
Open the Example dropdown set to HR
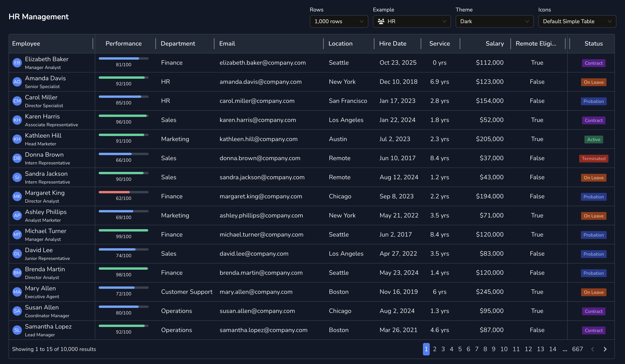pos(412,21)
